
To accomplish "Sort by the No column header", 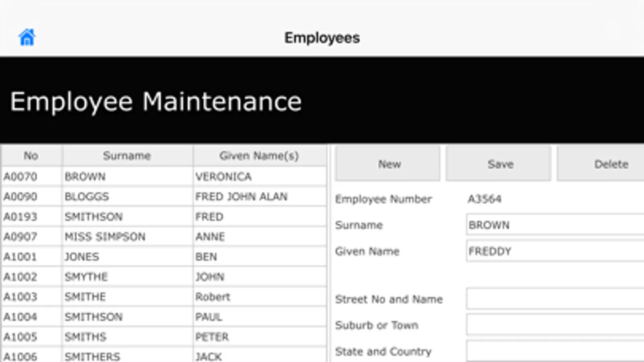I will 31,156.
